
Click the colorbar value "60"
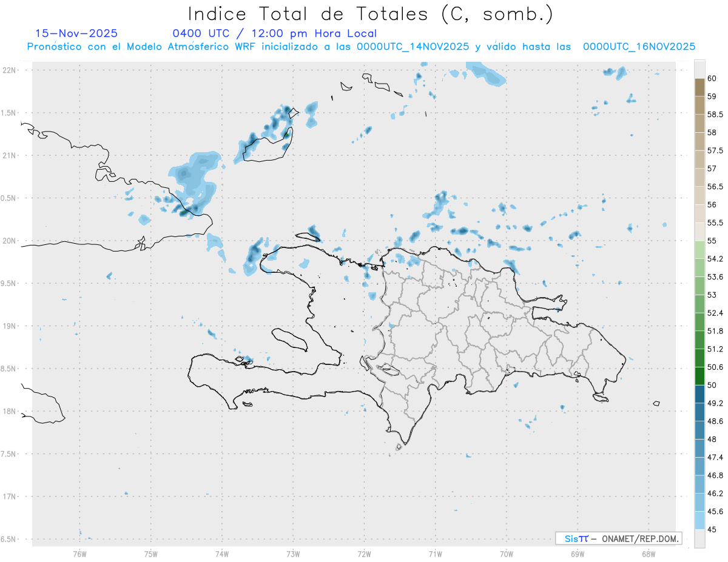(x=712, y=78)
